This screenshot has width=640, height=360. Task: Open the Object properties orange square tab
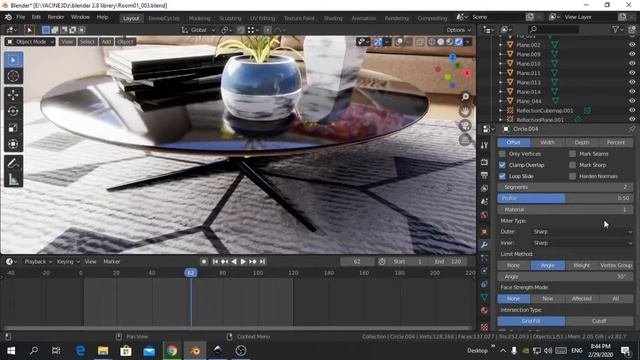tap(484, 231)
